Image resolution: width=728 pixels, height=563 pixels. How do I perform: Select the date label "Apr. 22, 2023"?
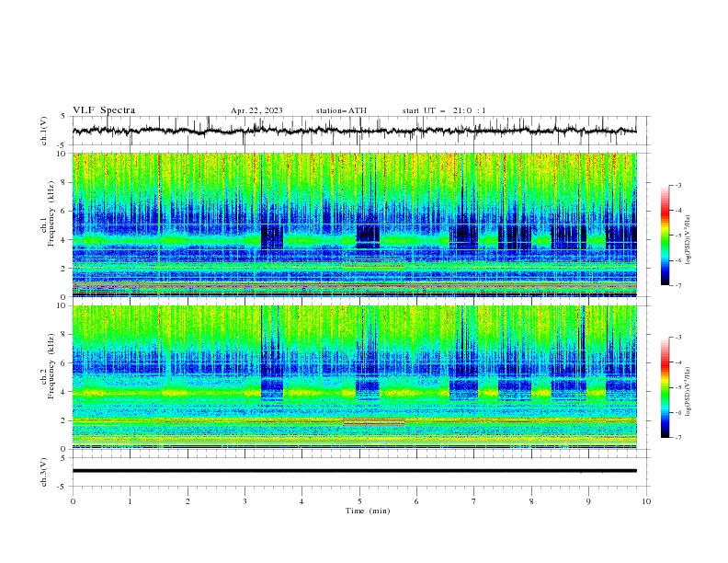[256, 110]
